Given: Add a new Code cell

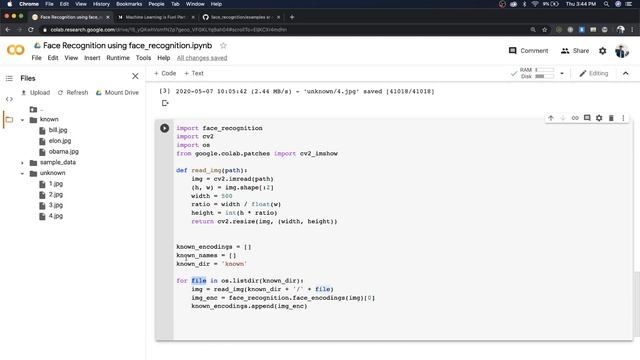Looking at the screenshot, I should 165,73.
